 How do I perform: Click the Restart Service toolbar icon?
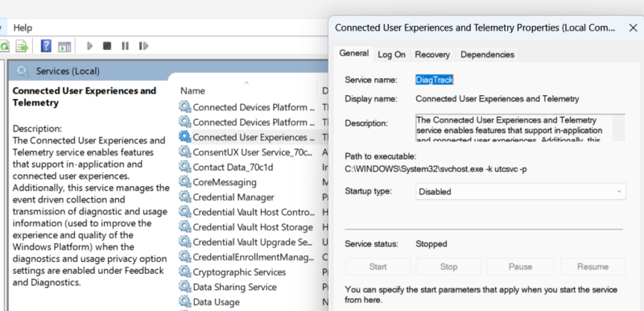click(143, 46)
